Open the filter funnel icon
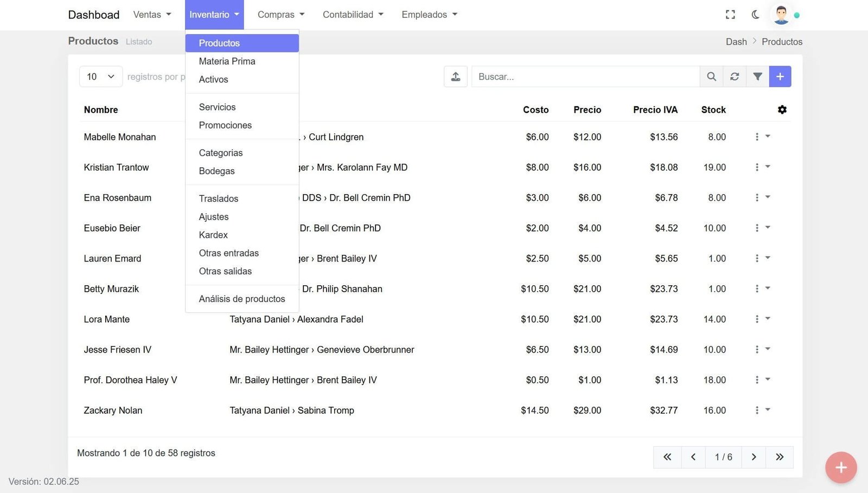The width and height of the screenshot is (868, 493). (x=757, y=76)
